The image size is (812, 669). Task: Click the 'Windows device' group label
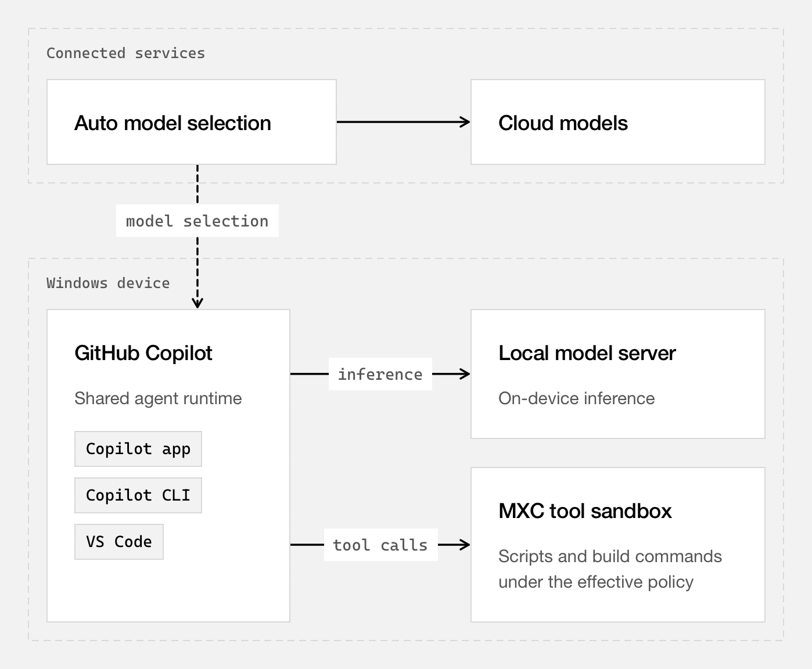108,283
